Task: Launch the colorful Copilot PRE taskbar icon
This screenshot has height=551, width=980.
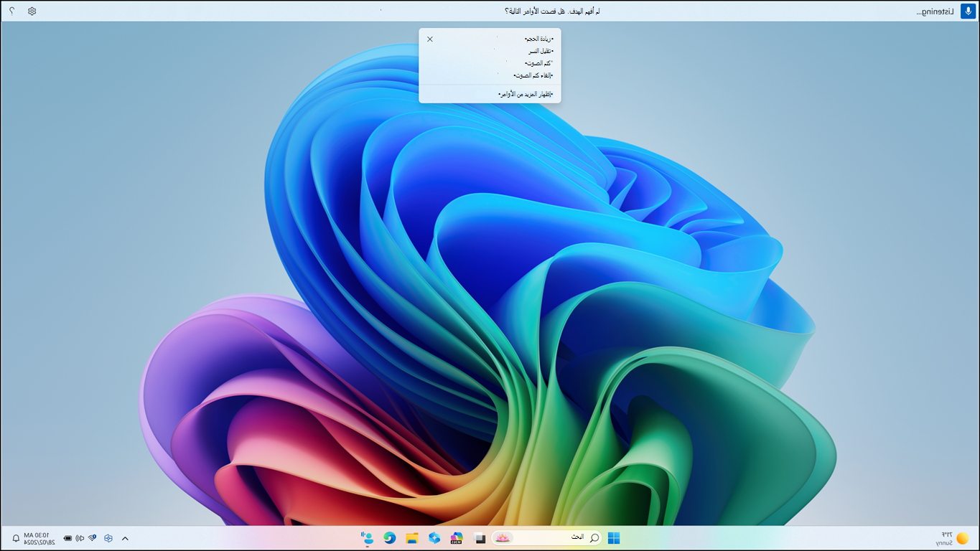Action: coord(457,538)
